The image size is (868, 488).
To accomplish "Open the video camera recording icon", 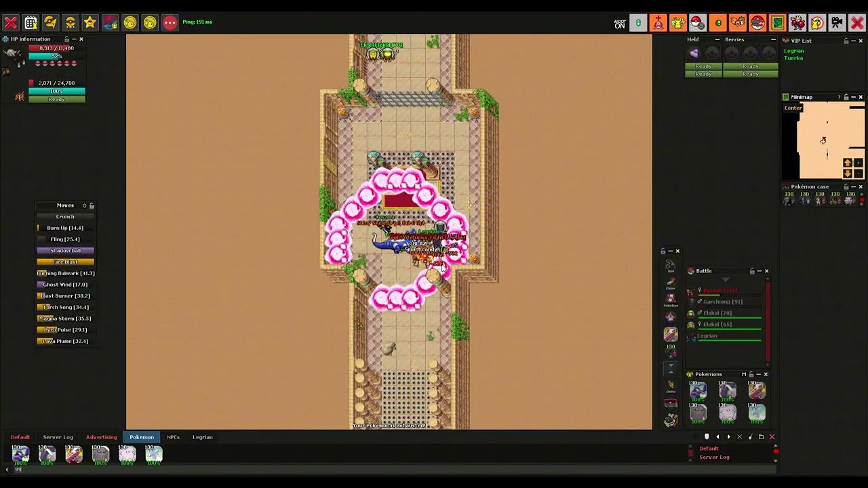I will tap(837, 23).
